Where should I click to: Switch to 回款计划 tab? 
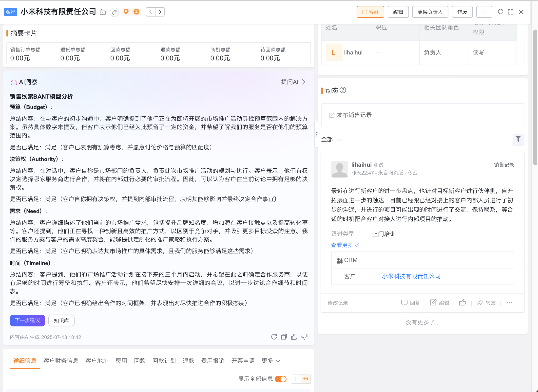point(164,361)
